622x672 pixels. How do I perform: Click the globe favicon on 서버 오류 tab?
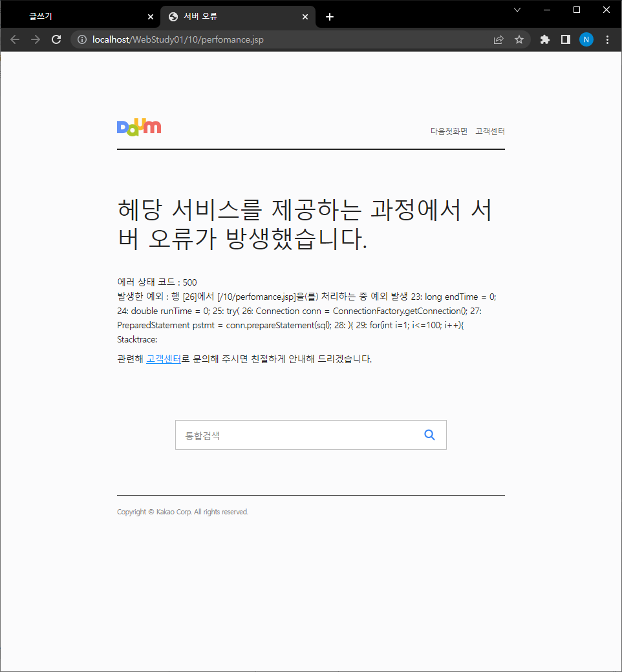click(173, 17)
